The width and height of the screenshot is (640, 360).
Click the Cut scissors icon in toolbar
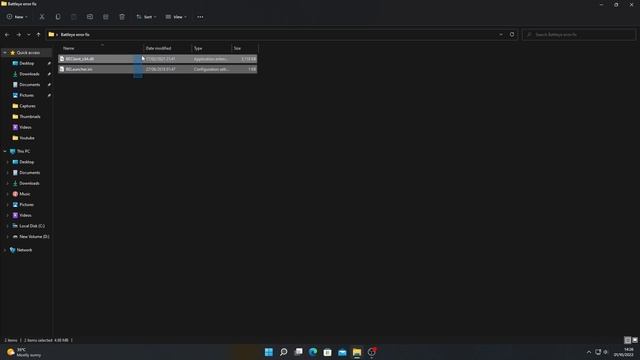coord(42,17)
